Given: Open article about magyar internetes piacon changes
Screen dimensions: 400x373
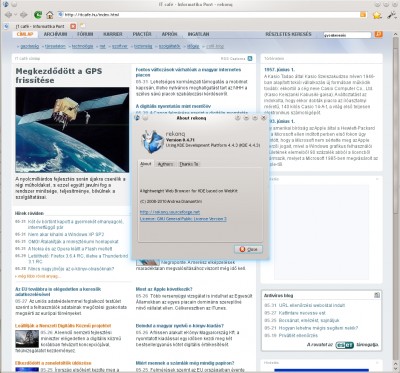Looking at the screenshot, I should [x=188, y=72].
